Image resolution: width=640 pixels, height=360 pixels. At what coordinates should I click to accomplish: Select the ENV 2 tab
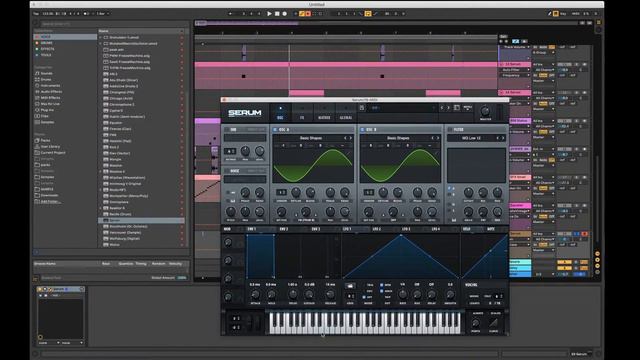click(x=284, y=229)
